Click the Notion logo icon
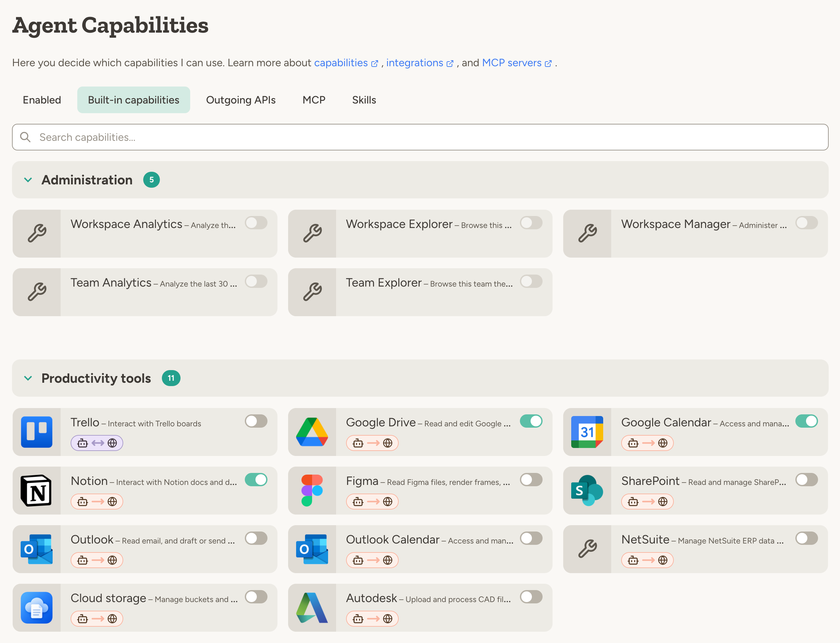 pos(36,490)
